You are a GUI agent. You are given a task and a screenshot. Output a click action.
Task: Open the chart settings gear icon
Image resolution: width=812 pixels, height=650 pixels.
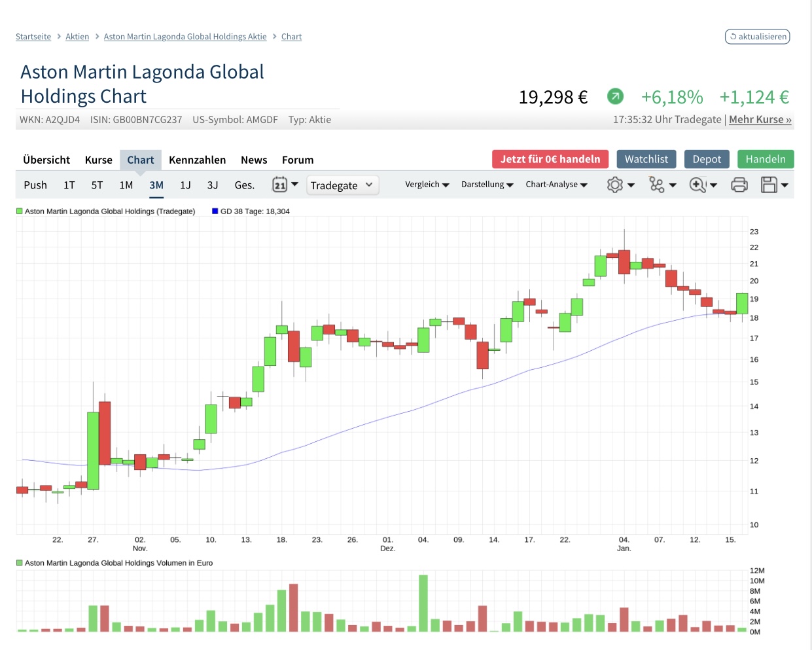pyautogui.click(x=614, y=185)
